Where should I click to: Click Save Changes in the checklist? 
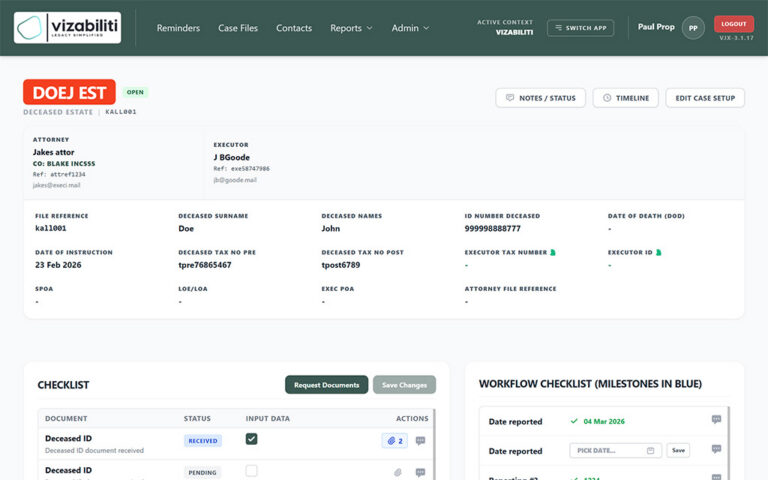pos(404,385)
